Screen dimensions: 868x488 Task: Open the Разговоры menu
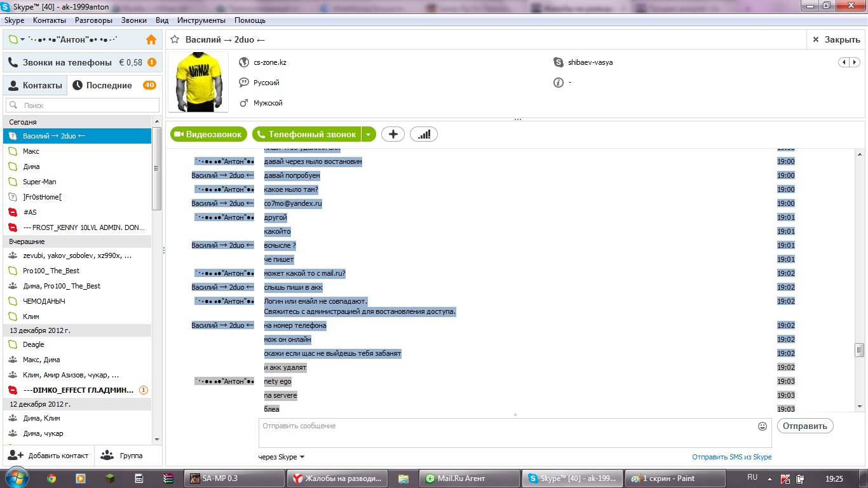tap(93, 20)
